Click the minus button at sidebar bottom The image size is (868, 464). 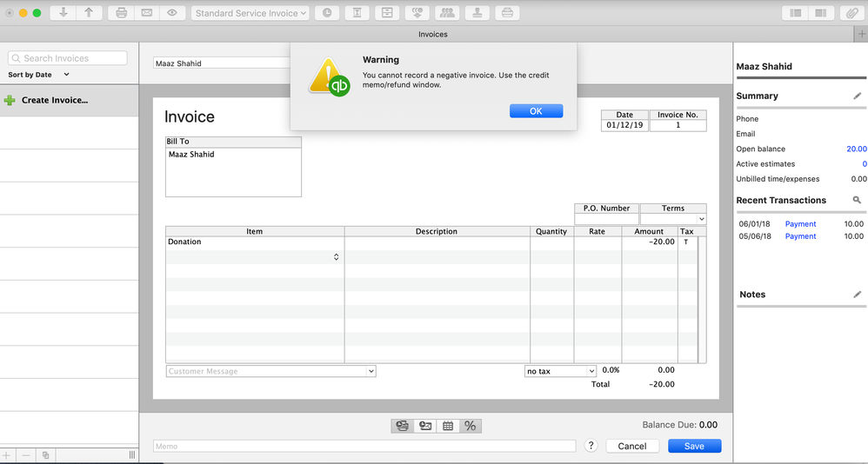pos(25,455)
